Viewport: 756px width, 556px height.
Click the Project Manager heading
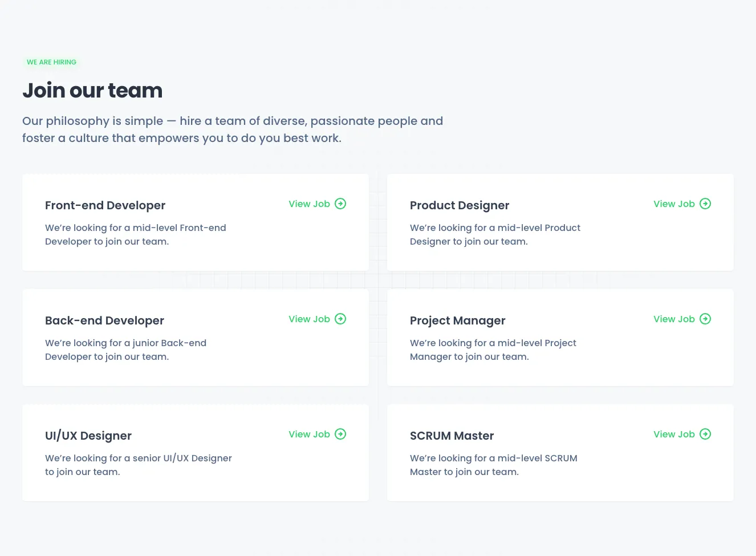coord(457,320)
